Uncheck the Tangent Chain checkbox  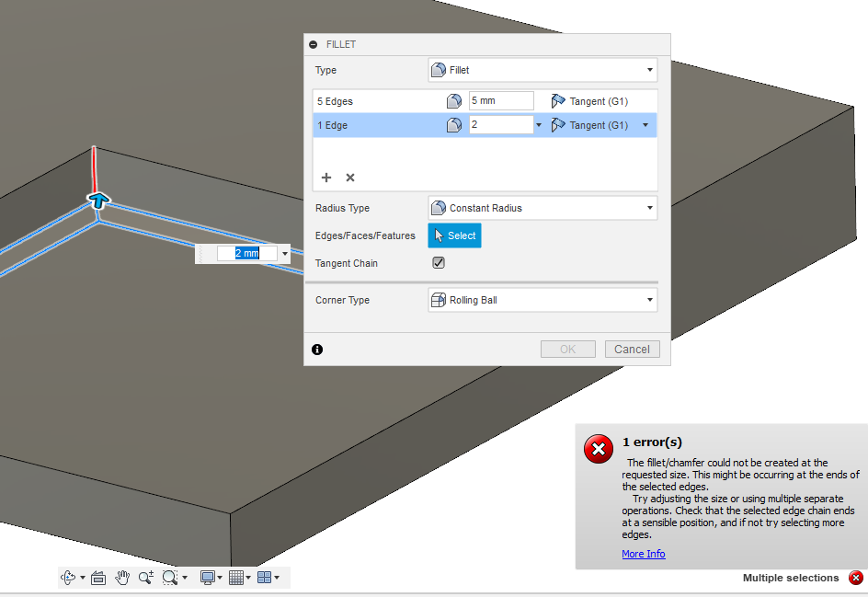[439, 262]
